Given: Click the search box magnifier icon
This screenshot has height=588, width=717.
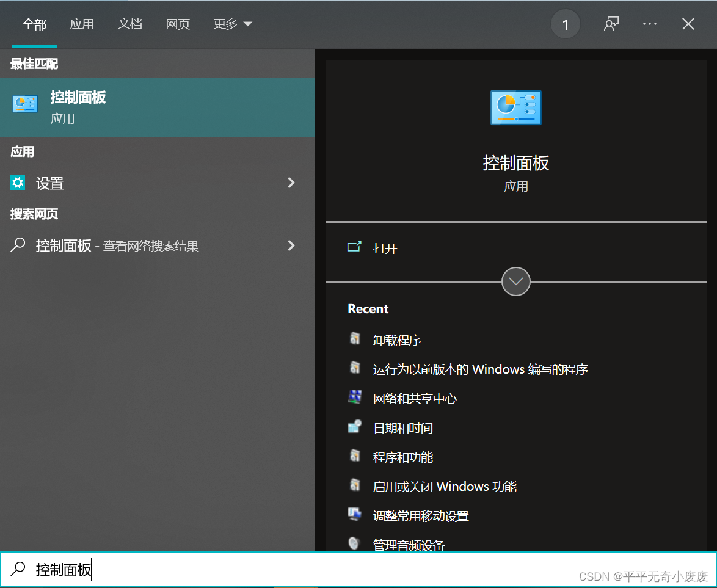Looking at the screenshot, I should [x=18, y=569].
